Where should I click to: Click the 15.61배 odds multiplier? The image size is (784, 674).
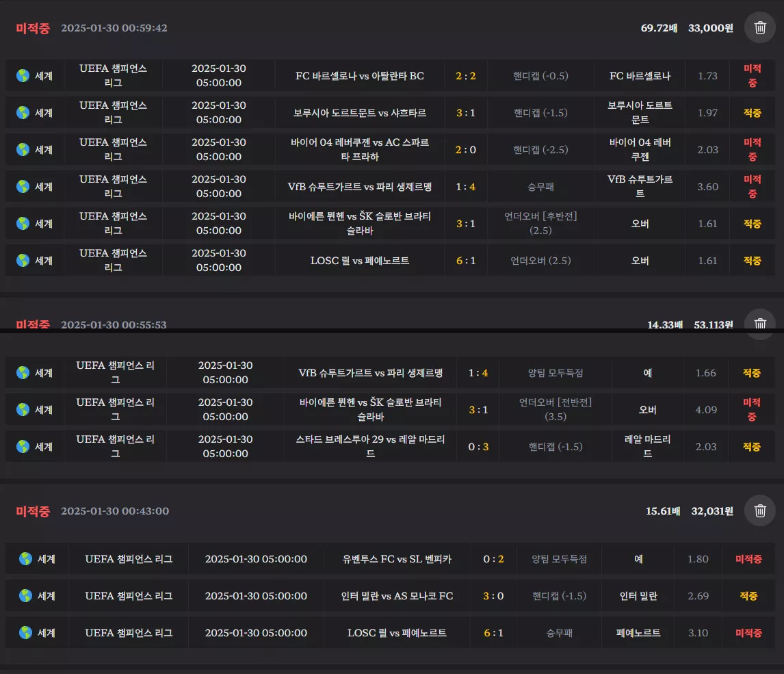(662, 511)
